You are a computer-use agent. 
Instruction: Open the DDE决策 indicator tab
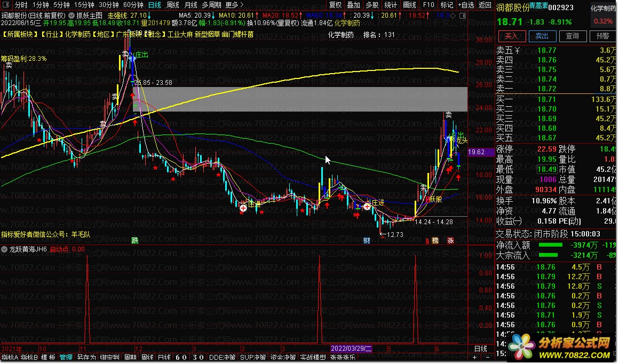(x=223, y=358)
